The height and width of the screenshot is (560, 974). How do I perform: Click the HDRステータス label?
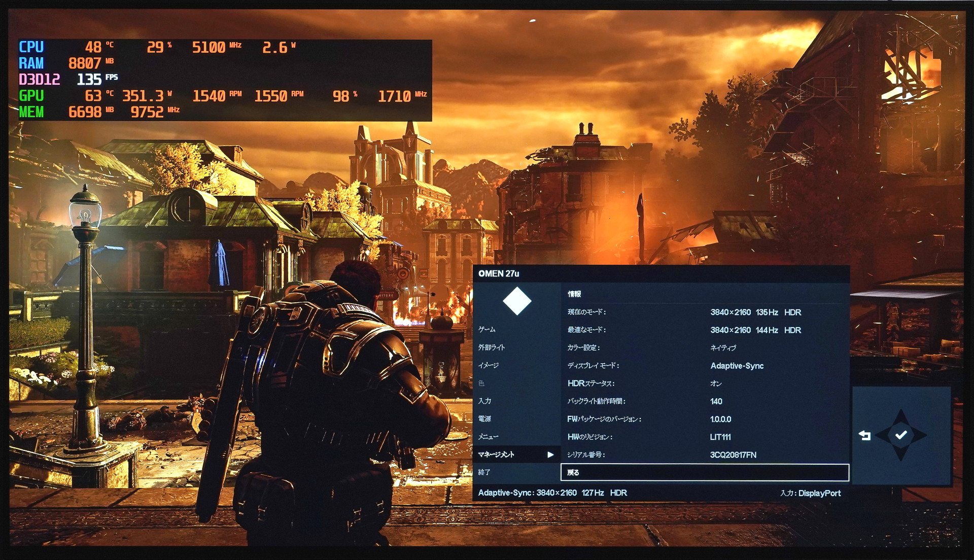tap(590, 383)
